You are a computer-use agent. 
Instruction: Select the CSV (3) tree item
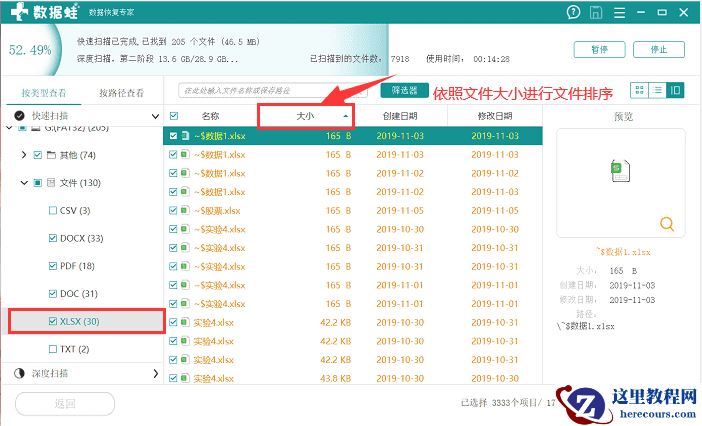(75, 210)
